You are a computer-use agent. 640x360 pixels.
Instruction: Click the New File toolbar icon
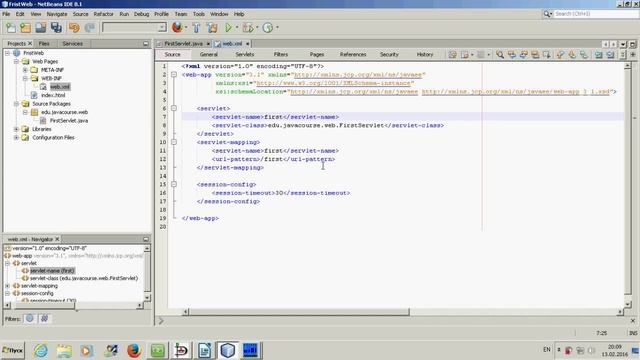coord(11,28)
